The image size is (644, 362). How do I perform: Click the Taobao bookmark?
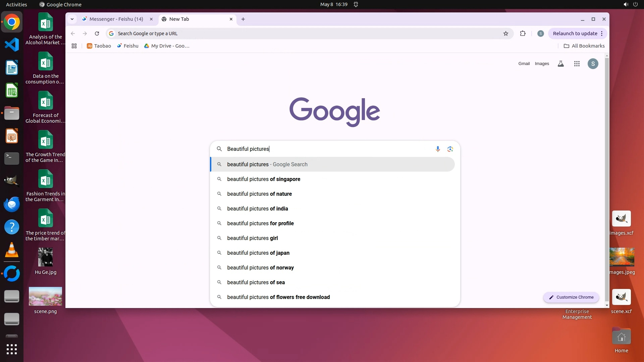[x=99, y=46]
